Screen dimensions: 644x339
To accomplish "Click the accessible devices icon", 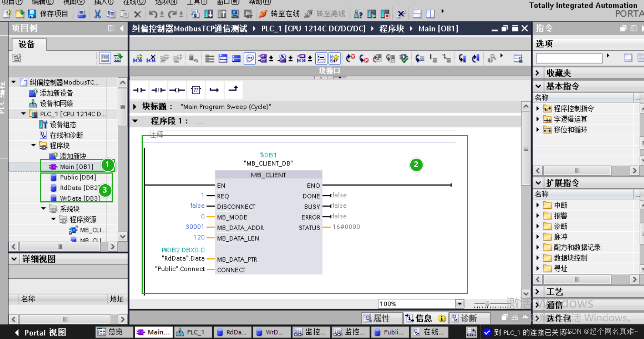I will click(358, 14).
